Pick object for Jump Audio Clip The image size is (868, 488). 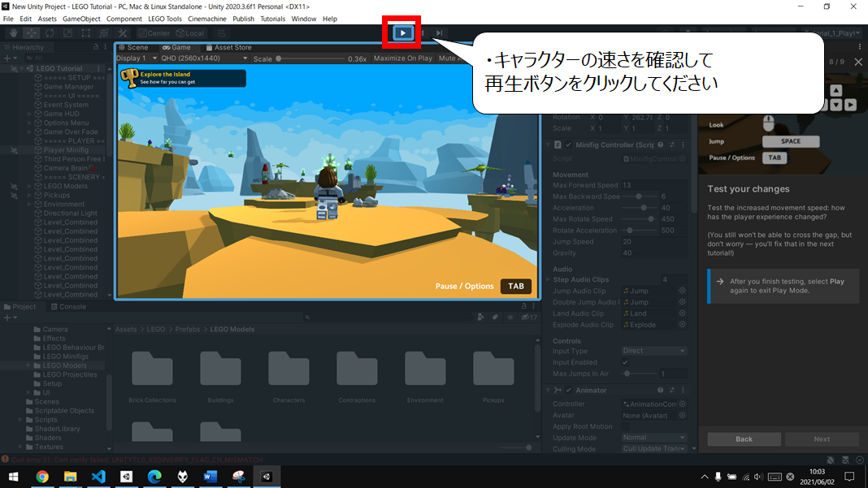click(x=683, y=291)
